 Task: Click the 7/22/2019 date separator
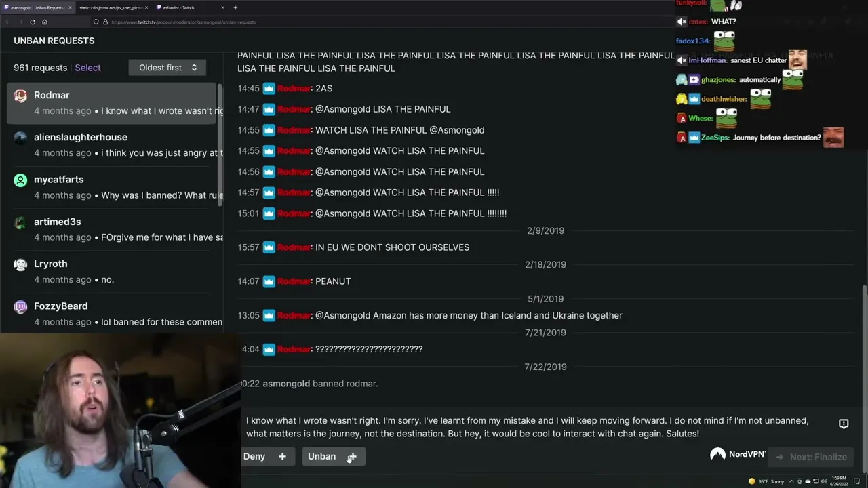(545, 367)
